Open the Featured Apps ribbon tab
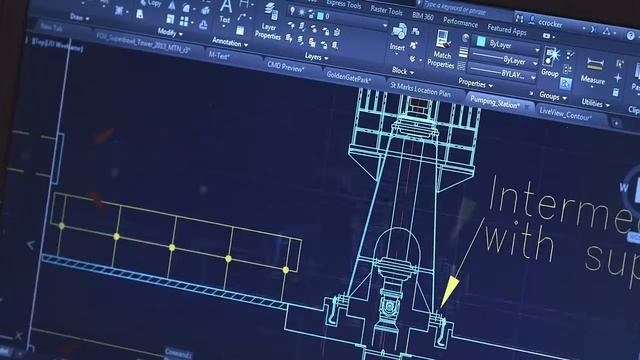This screenshot has height=360, width=640. pyautogui.click(x=507, y=29)
